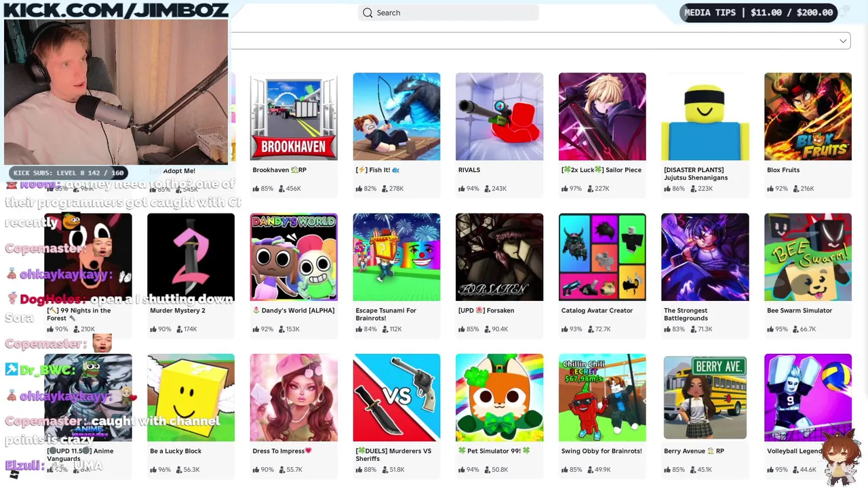Open Jujutsu Shenanigans game thumbnail
Screen dimensions: 868x488
pyautogui.click(x=705, y=117)
